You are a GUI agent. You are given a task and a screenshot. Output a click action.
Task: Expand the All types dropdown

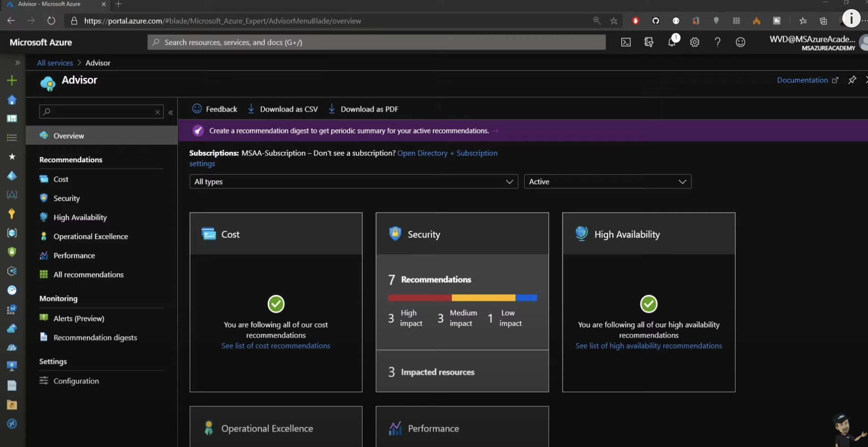[x=353, y=182]
